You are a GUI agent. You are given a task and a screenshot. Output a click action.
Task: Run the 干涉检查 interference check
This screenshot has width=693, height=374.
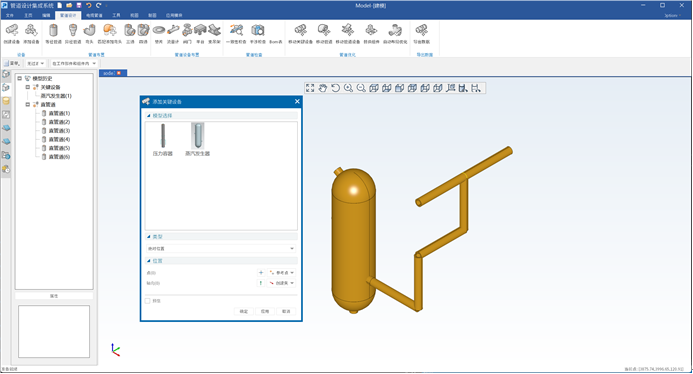click(258, 34)
